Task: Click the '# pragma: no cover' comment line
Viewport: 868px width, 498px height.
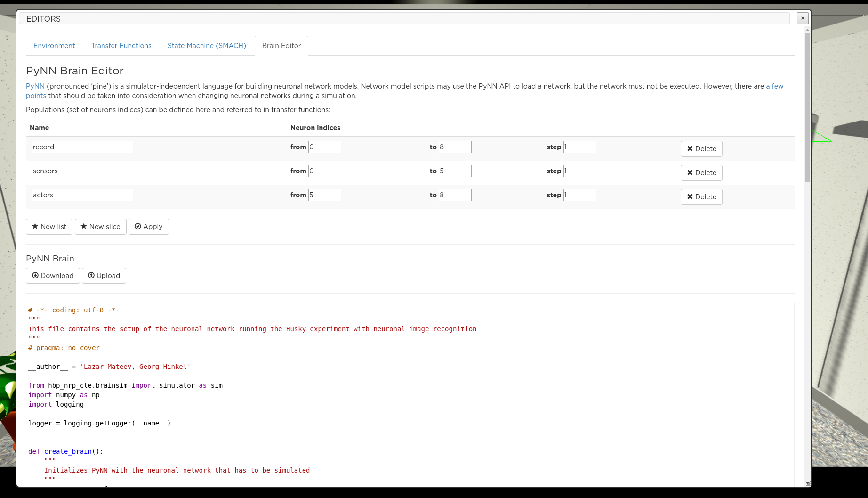Action: pos(64,348)
